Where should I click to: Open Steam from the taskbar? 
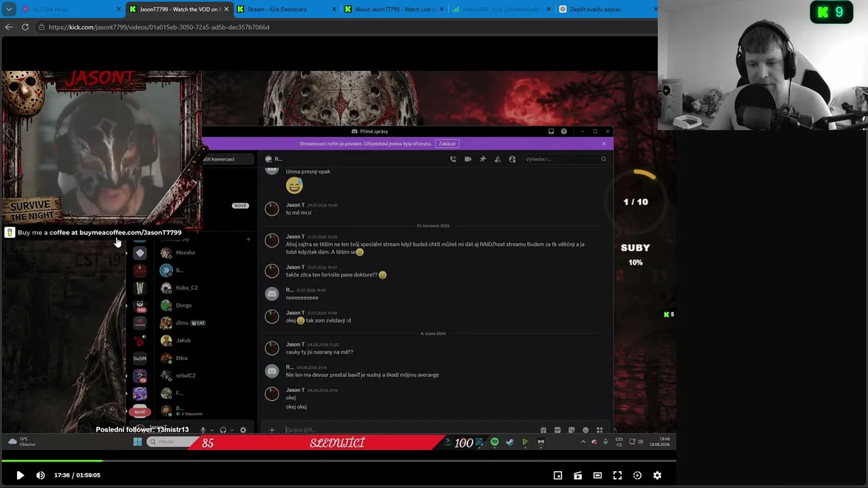coord(509,442)
